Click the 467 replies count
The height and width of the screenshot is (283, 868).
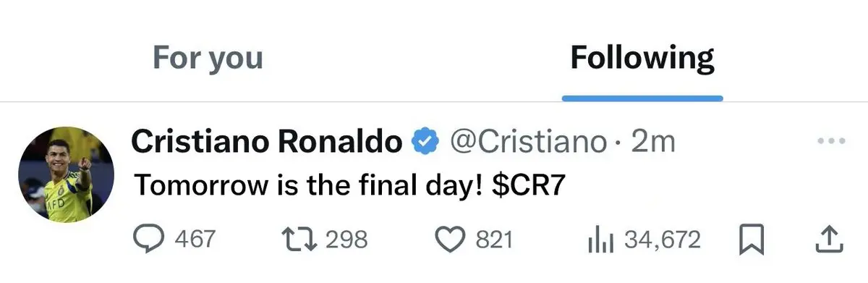(x=195, y=240)
